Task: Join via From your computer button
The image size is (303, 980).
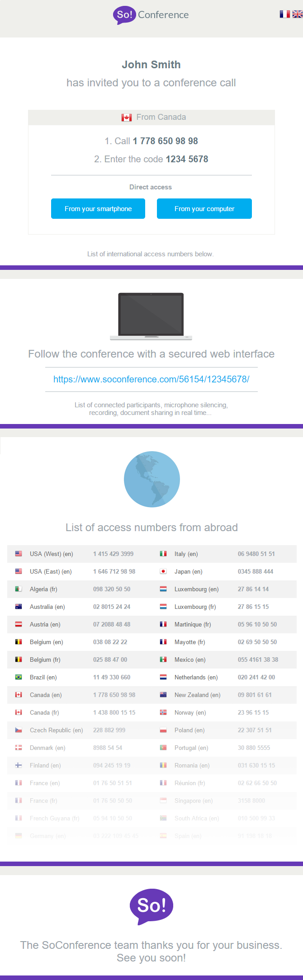Action: (x=204, y=208)
